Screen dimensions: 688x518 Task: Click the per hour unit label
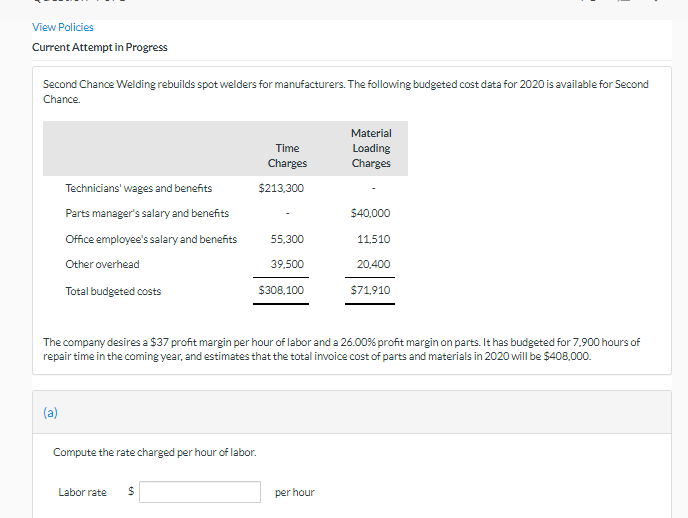coord(294,493)
